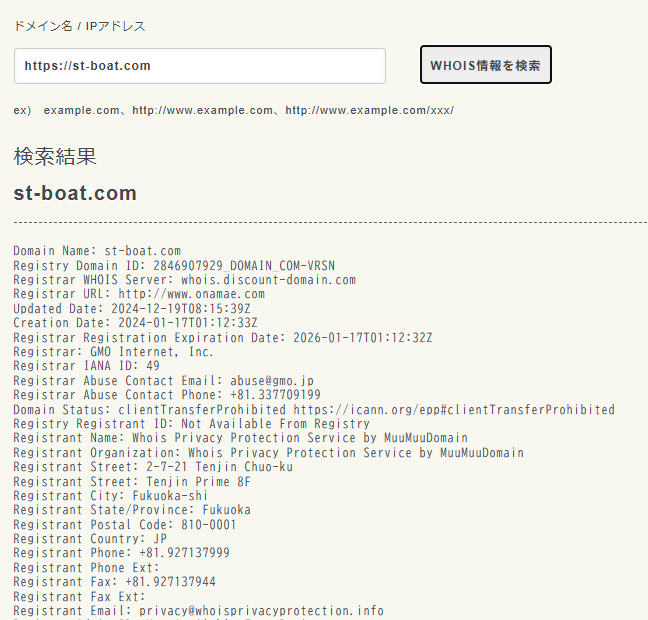Click the Registry Domain ID line
The height and width of the screenshot is (620, 648).
(x=174, y=266)
